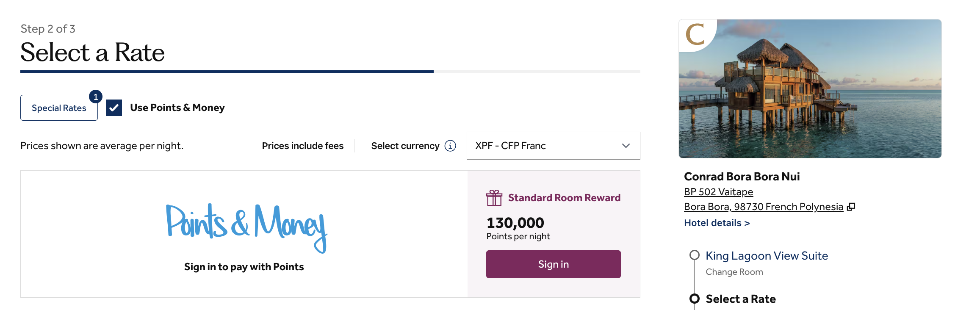
Task: Click the Select a Rate step marker
Action: (695, 299)
